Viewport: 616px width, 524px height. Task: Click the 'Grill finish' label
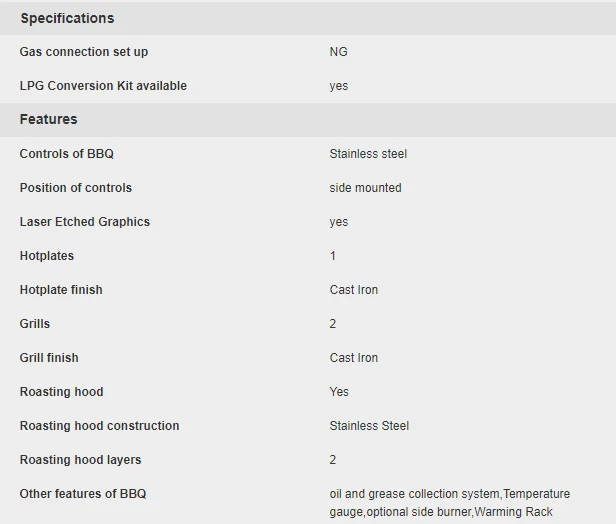pyautogui.click(x=49, y=358)
